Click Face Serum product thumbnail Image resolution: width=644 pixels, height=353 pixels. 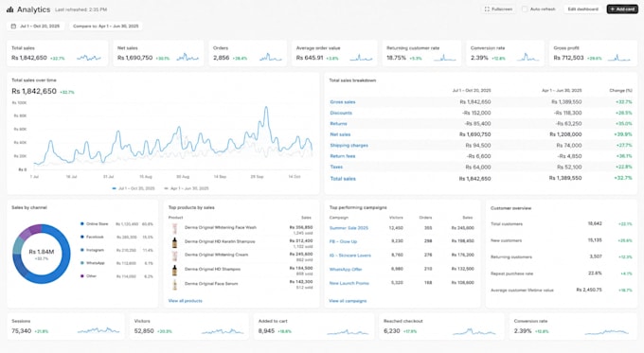(174, 284)
